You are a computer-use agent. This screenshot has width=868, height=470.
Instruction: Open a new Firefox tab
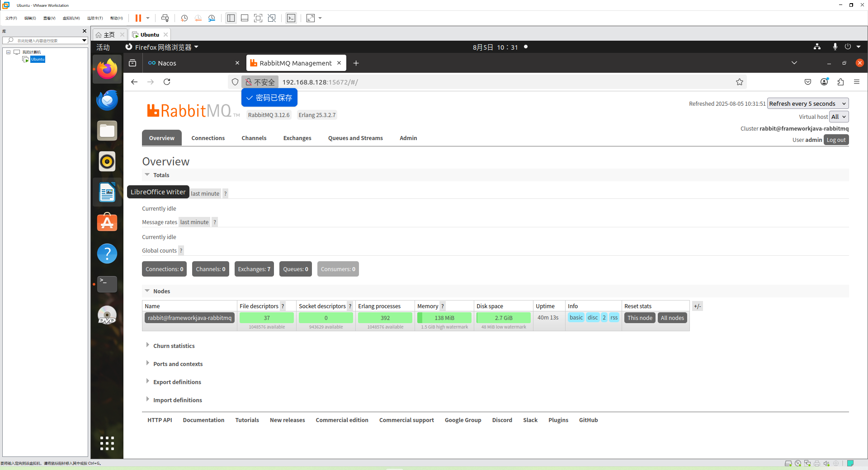(356, 63)
